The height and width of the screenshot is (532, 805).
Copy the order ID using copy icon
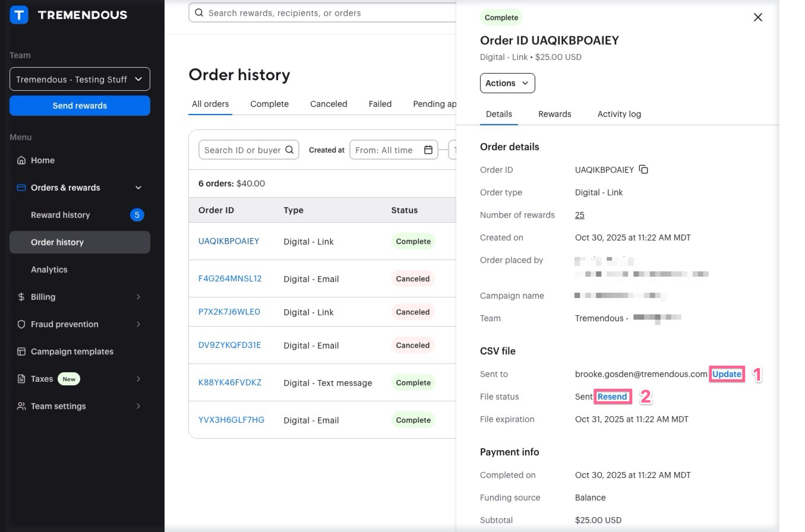click(643, 170)
